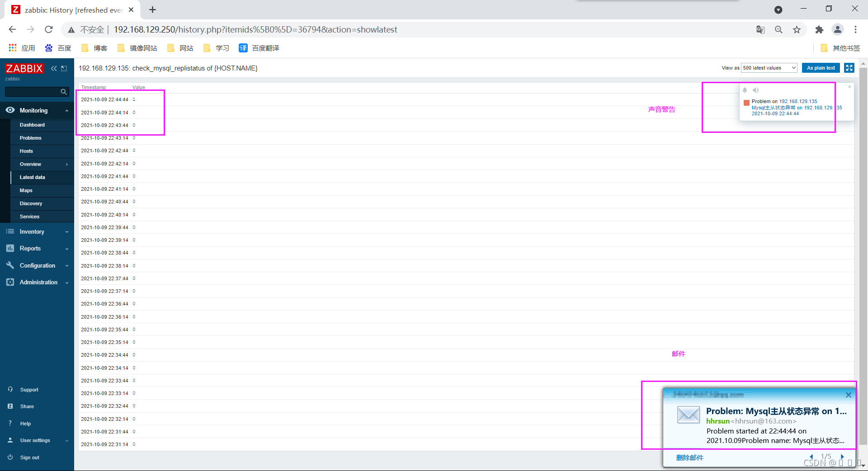The height and width of the screenshot is (471, 868).
Task: Open the 500 latest values dropdown
Action: click(x=769, y=68)
